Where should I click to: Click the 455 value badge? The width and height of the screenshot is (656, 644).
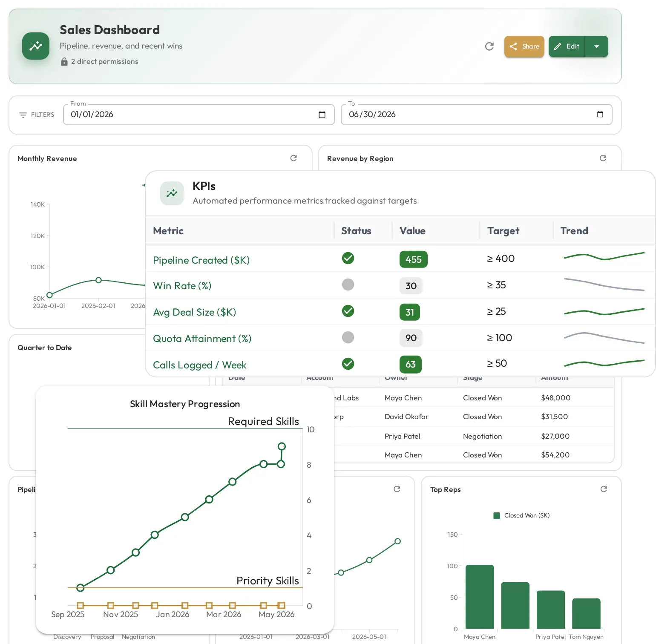tap(414, 259)
